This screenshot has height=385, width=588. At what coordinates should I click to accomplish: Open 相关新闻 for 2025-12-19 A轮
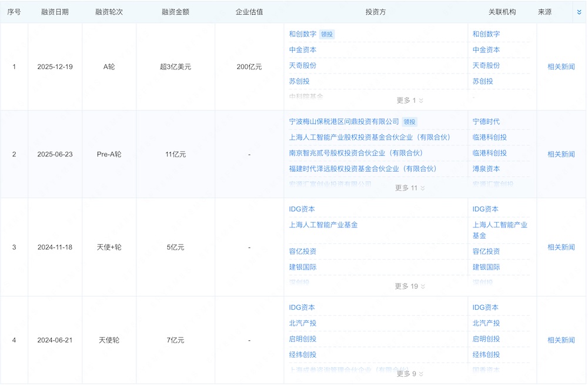561,67
